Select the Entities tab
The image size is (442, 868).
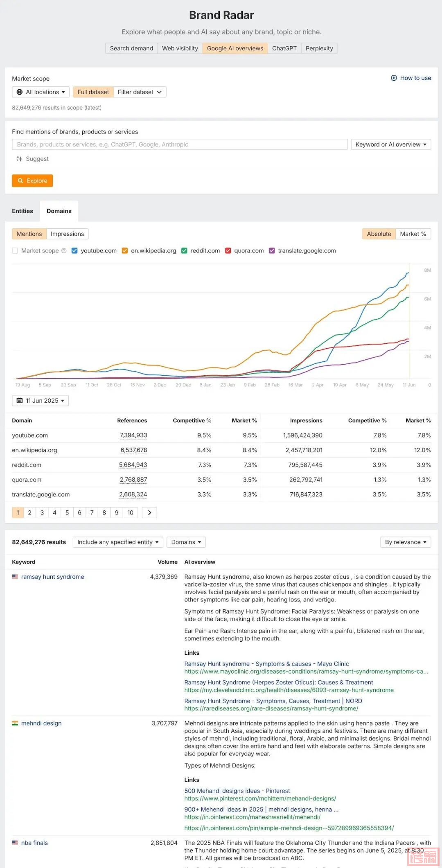click(23, 211)
